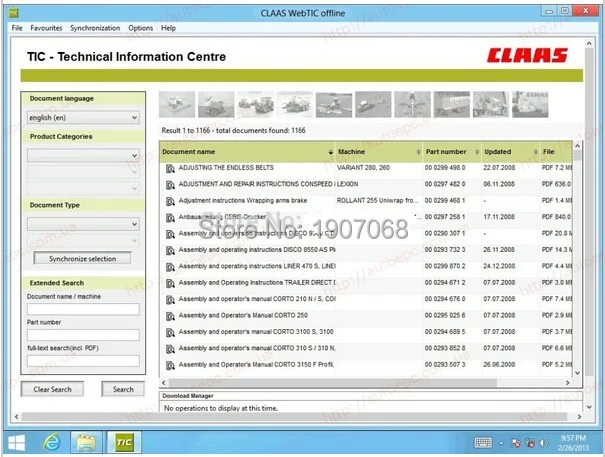Image resolution: width=605 pixels, height=457 pixels.
Task: Click updated date 24.12.2008
Action: [x=499, y=266]
